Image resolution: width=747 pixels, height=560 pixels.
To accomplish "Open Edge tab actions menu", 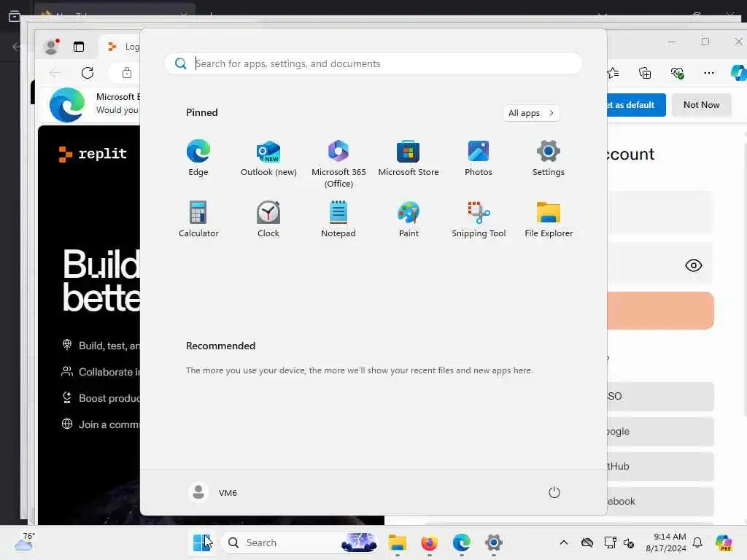I will [x=79, y=47].
